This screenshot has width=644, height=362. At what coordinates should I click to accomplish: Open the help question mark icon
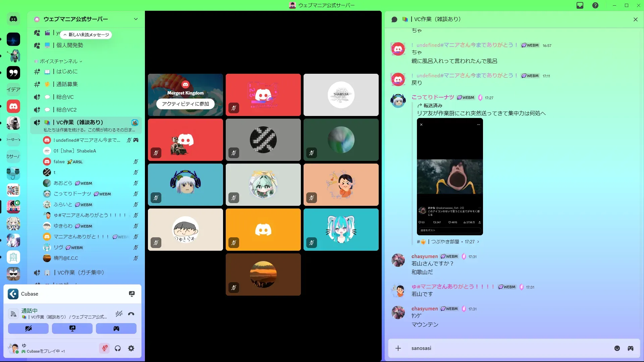pos(595,5)
